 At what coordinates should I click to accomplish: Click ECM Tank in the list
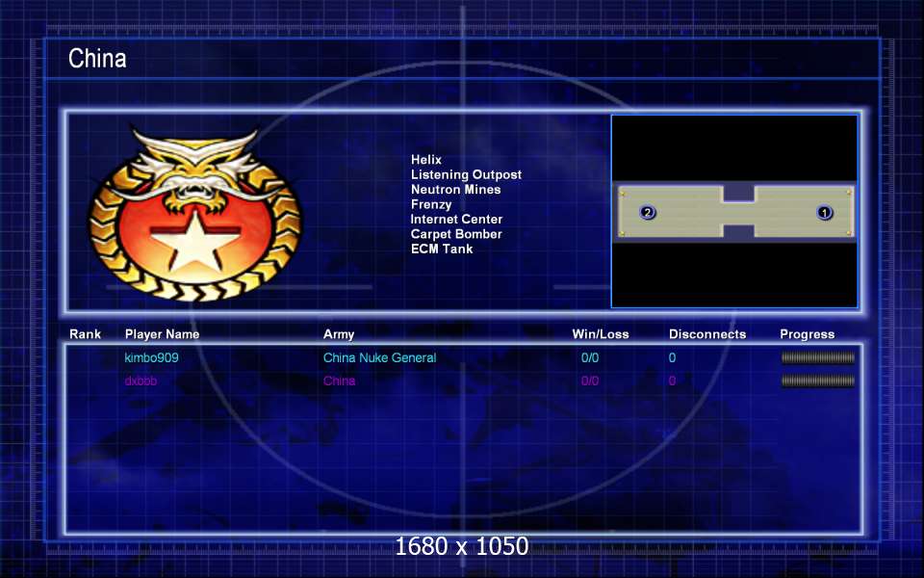pos(442,249)
